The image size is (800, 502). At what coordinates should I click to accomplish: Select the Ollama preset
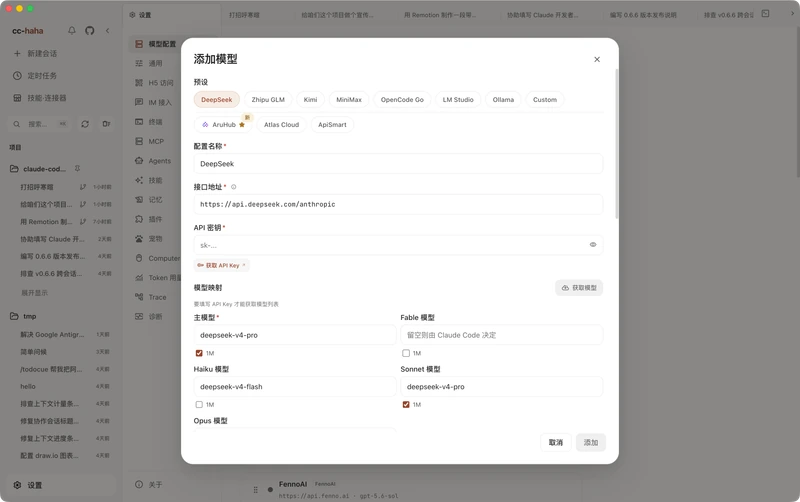(503, 99)
